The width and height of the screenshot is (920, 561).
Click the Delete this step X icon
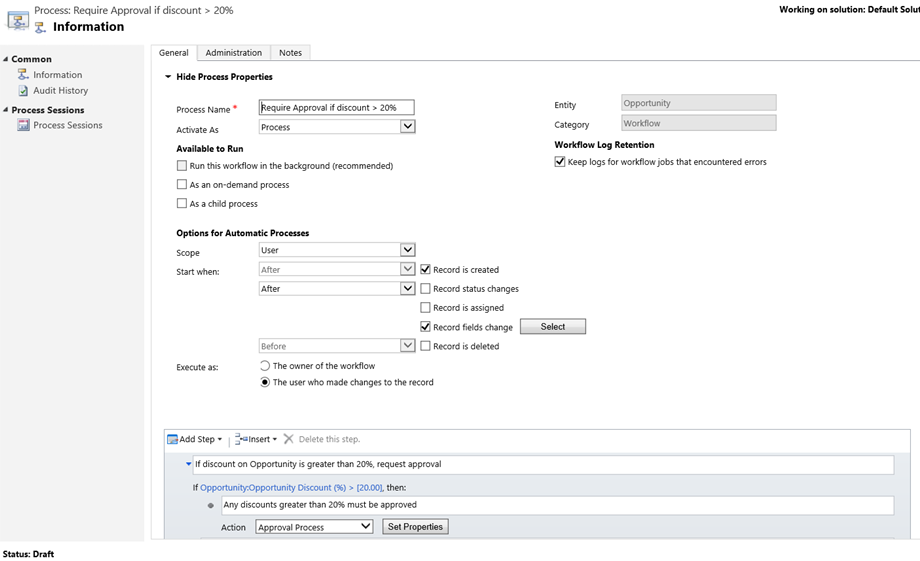pos(289,439)
